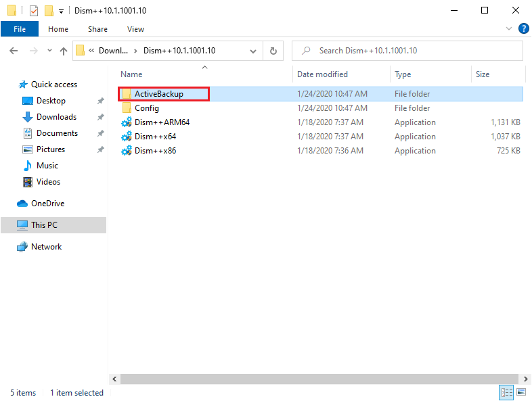
Task: Select the 1,131 KB size cell
Action: pos(506,122)
